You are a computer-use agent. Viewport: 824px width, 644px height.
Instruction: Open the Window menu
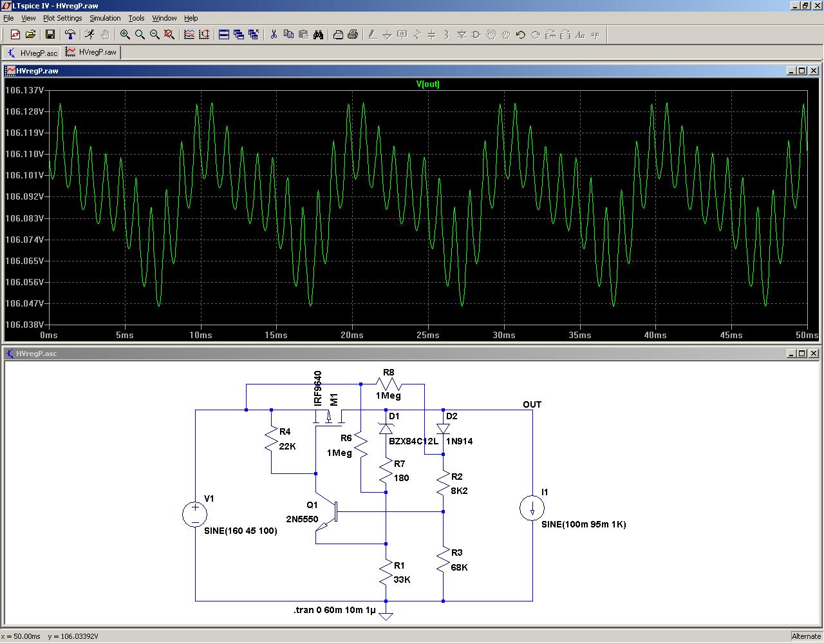[164, 18]
